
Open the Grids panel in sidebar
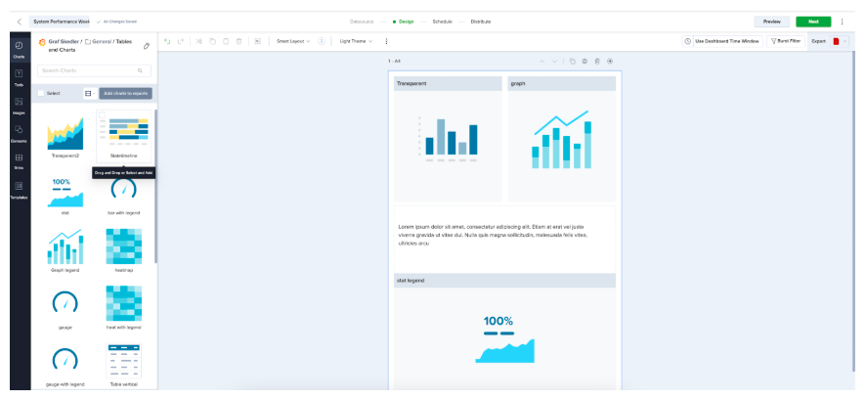pyautogui.click(x=20, y=160)
